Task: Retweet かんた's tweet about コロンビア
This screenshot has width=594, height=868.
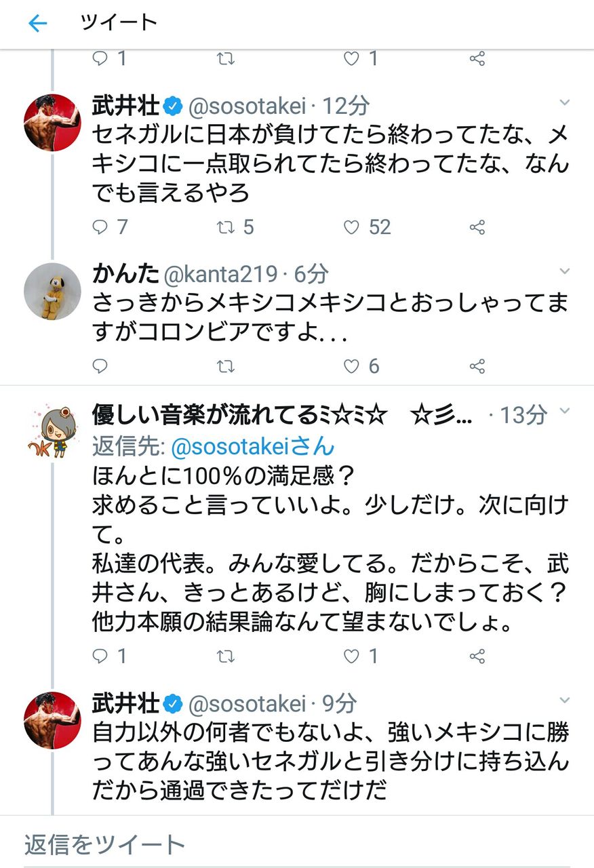Action: click(224, 367)
